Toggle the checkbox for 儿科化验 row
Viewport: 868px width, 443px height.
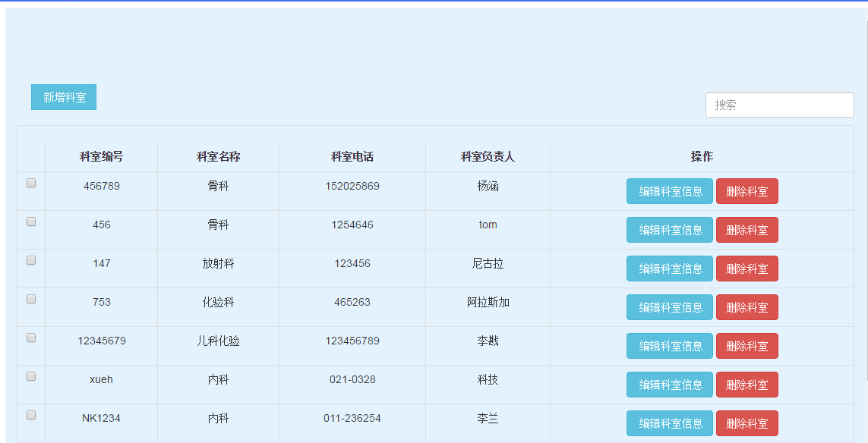click(x=31, y=338)
